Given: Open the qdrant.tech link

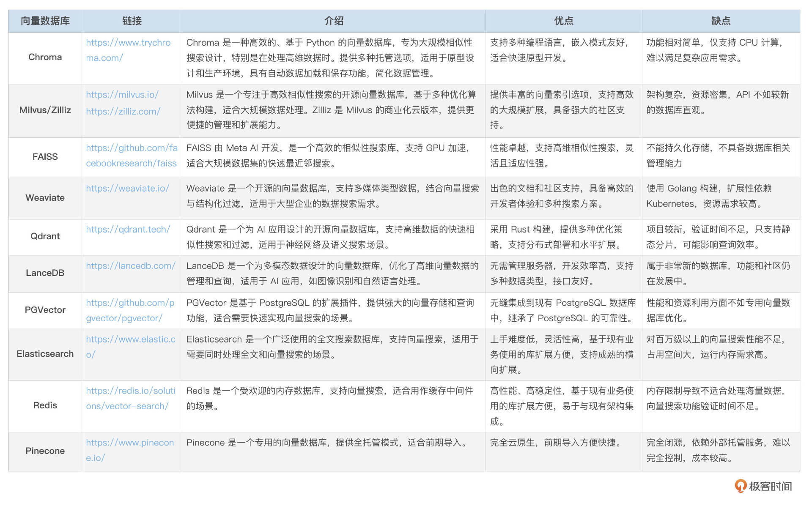Looking at the screenshot, I should pyautogui.click(x=128, y=230).
